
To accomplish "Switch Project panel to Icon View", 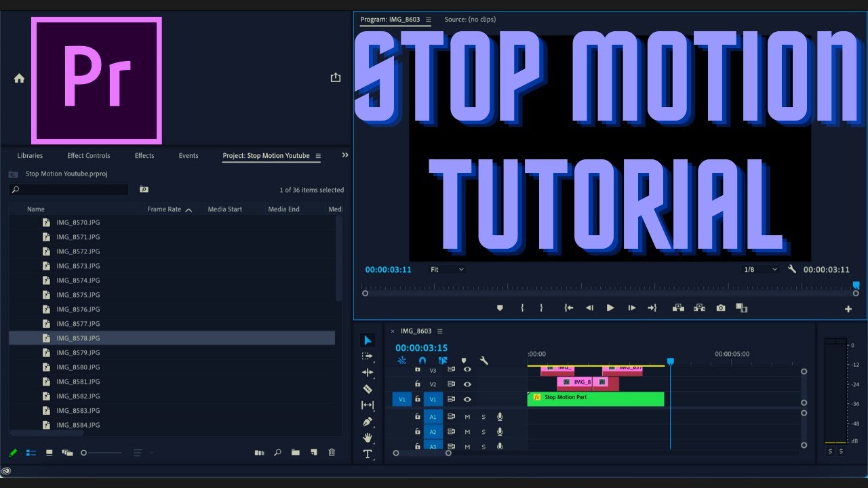I will point(49,453).
